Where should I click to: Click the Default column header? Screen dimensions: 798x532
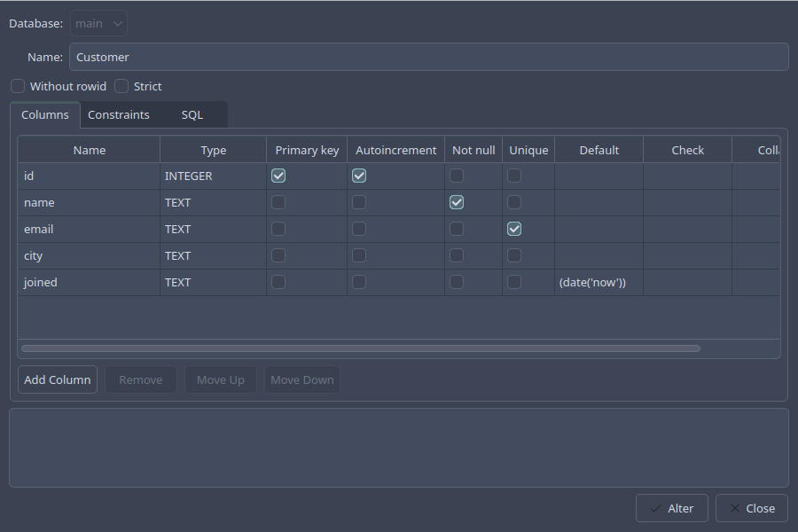pyautogui.click(x=599, y=150)
